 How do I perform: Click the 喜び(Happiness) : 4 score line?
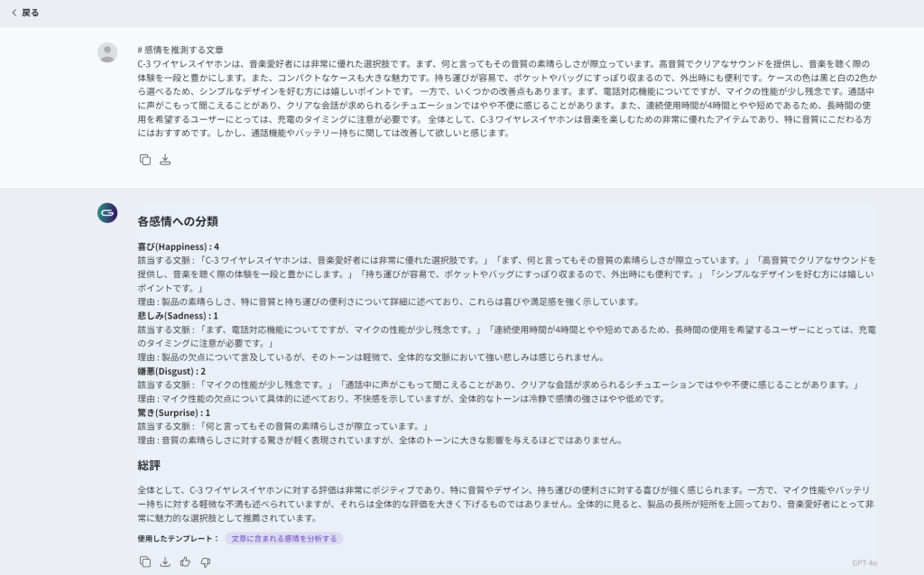coord(178,246)
